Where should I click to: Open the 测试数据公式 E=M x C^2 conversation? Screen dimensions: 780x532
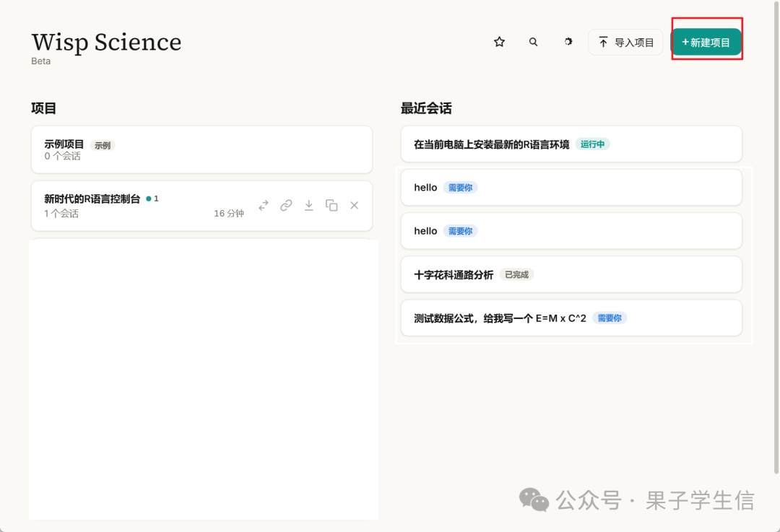[x=571, y=318]
